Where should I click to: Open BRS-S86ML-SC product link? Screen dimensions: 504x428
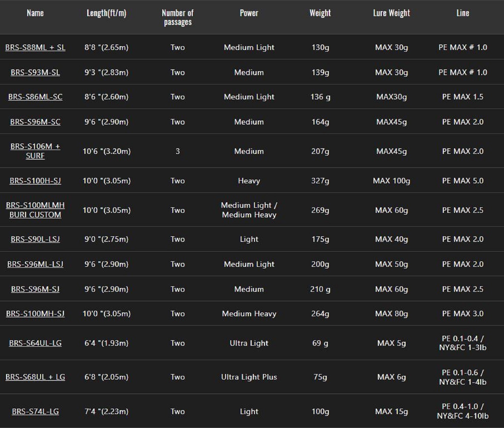pos(35,97)
